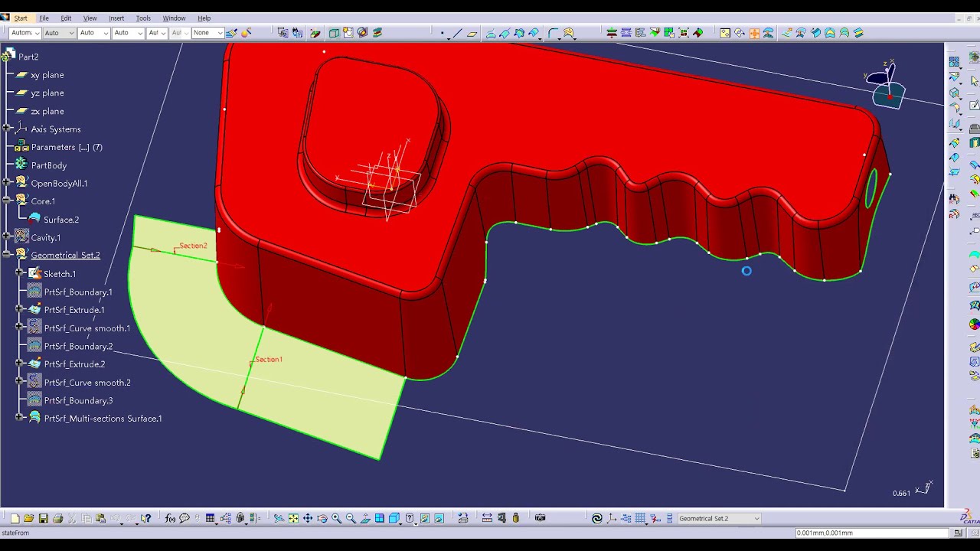
Task: Open the Formula f(x) tool
Action: point(170,518)
